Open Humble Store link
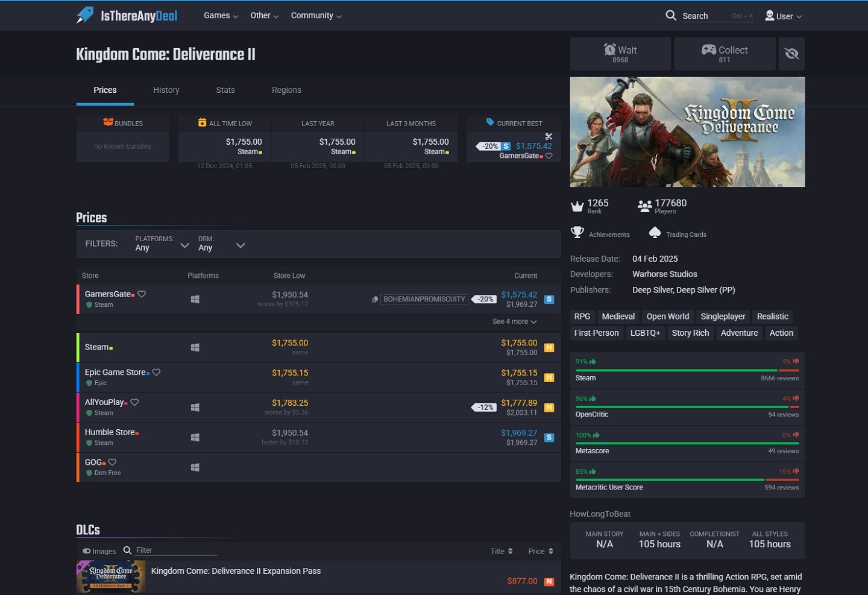 click(110, 432)
